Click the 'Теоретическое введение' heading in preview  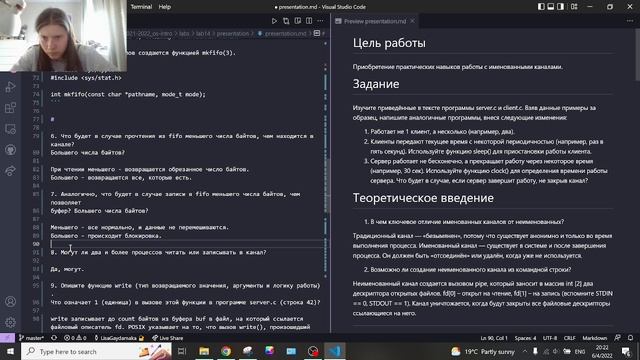pos(423,198)
